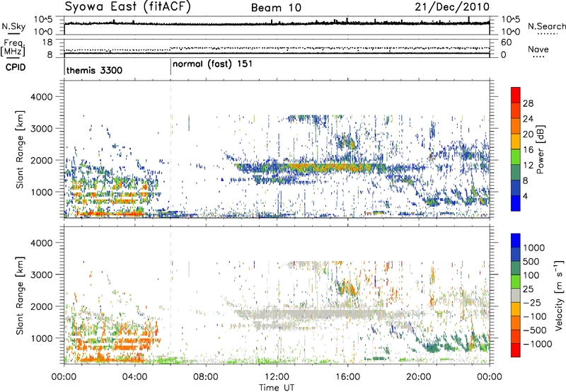Viewport: 566px width, 392px height.
Task: Click the velocity scale value '1000'
Action: coord(534,248)
